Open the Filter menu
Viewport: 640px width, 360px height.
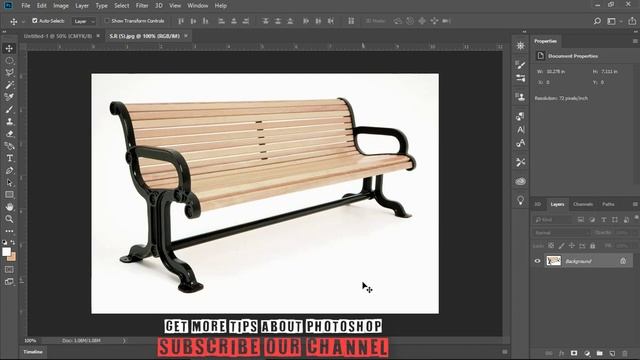click(x=142, y=6)
